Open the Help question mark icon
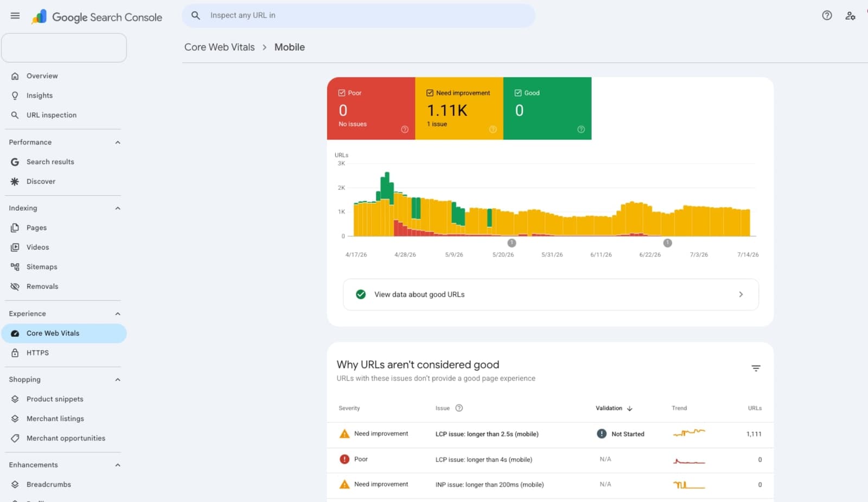The height and width of the screenshot is (502, 868). click(x=827, y=16)
